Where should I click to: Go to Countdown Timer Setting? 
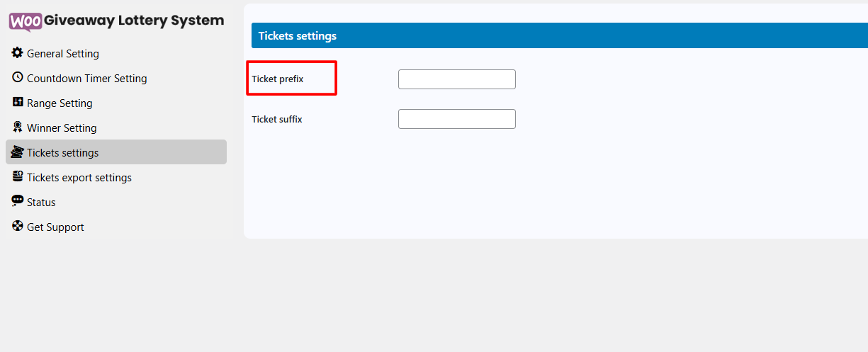(86, 79)
